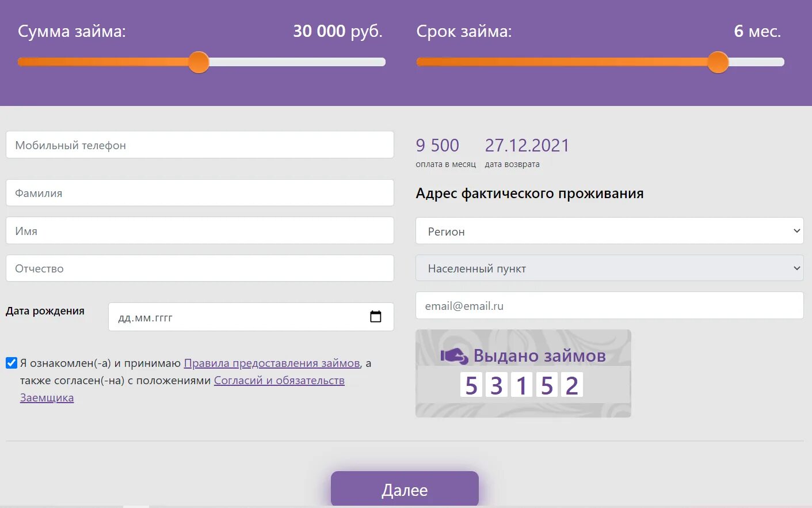Viewport: 812px width, 508px height.
Task: Click the 30 000 руб. amount text
Action: [338, 31]
